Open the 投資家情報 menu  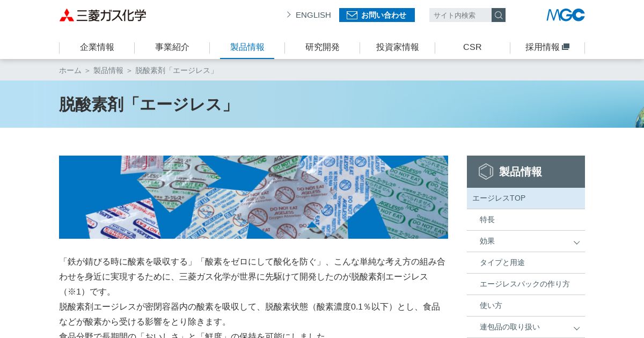point(398,47)
